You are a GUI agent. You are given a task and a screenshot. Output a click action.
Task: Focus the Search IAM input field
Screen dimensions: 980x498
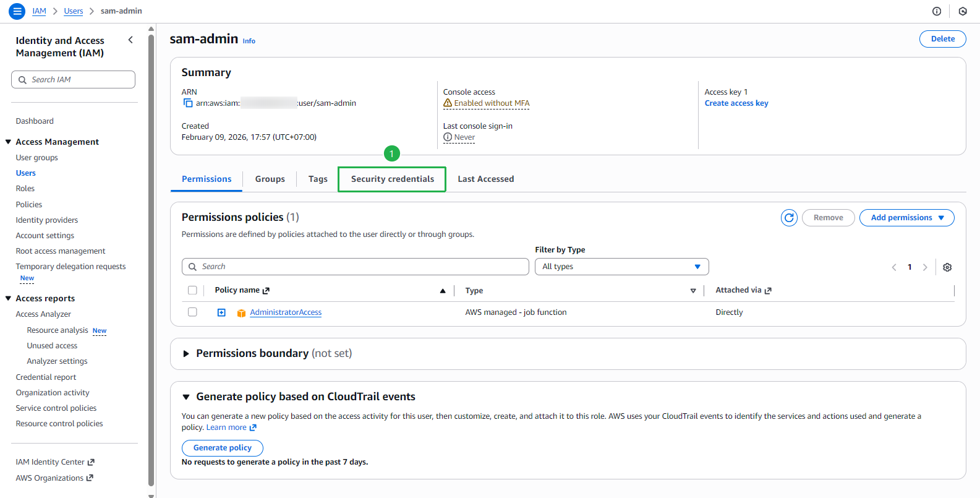[x=73, y=80]
